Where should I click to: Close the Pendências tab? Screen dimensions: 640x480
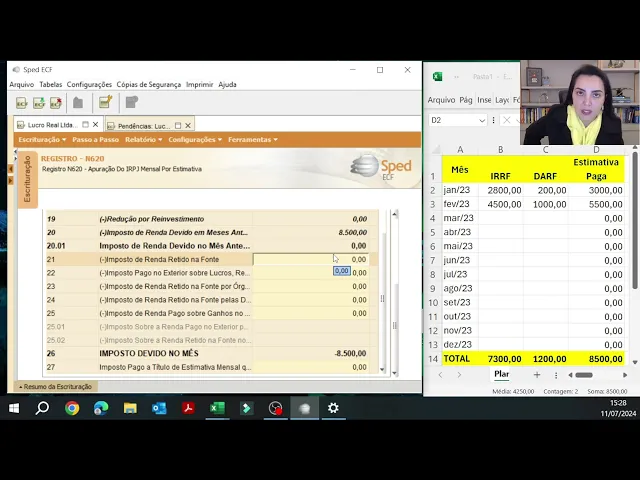188,126
